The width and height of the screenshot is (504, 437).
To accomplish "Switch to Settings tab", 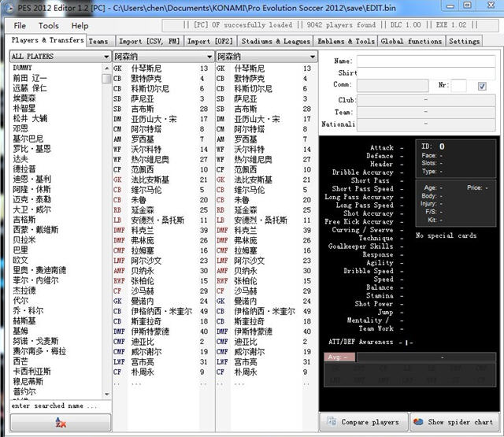I will point(464,42).
